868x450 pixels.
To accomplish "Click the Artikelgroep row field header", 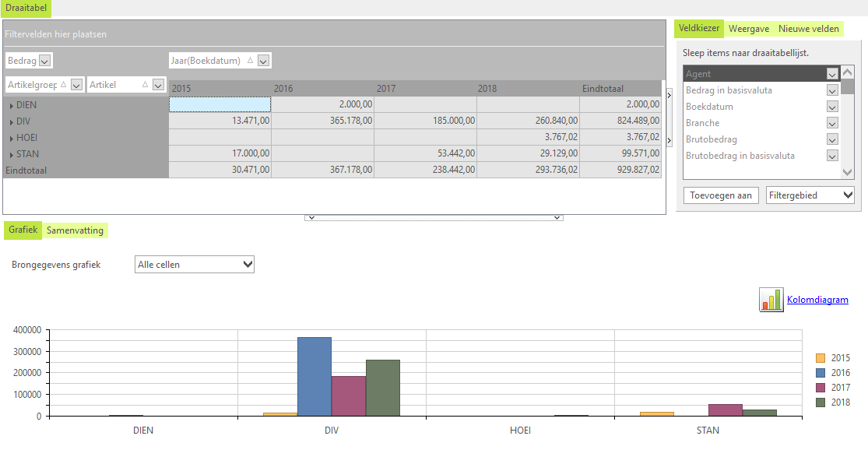I will click(x=45, y=84).
